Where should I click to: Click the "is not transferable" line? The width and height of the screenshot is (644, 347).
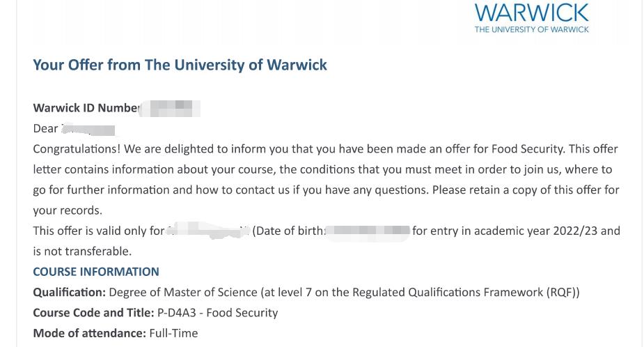coord(82,251)
